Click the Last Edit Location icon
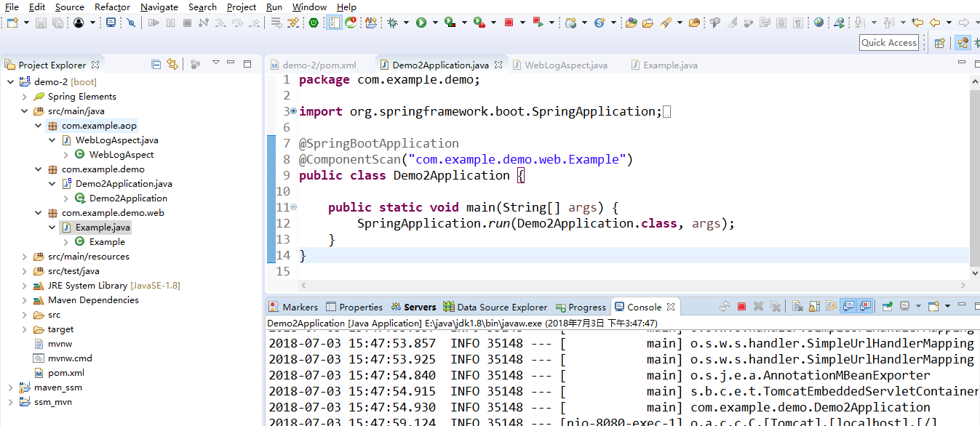 [917, 23]
